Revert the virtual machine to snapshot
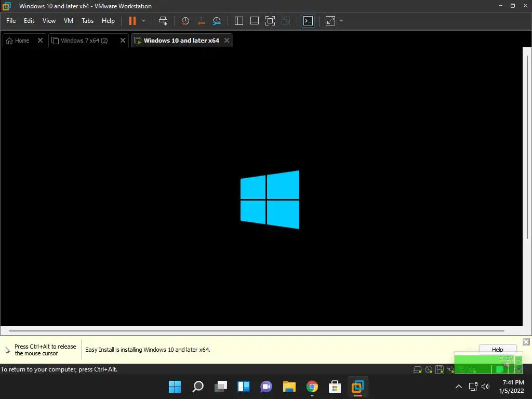This screenshot has height=399, width=532. pos(201,21)
